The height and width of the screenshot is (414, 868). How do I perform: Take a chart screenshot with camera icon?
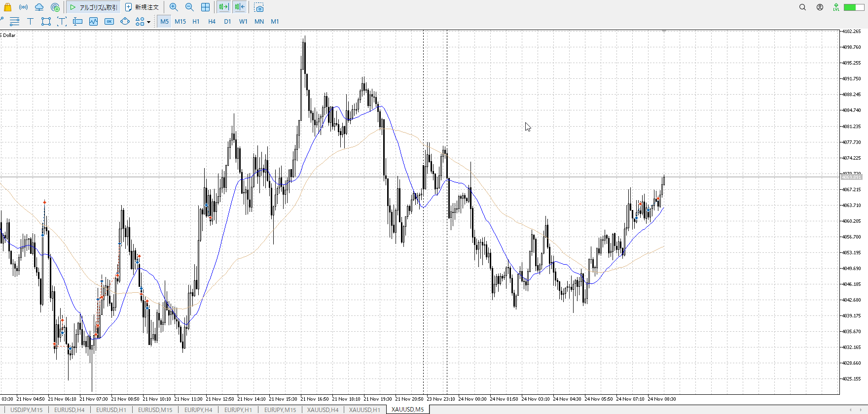click(259, 7)
